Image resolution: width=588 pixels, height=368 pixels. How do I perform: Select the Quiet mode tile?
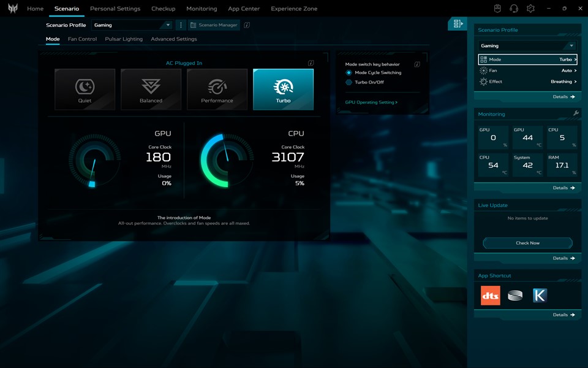coord(85,89)
